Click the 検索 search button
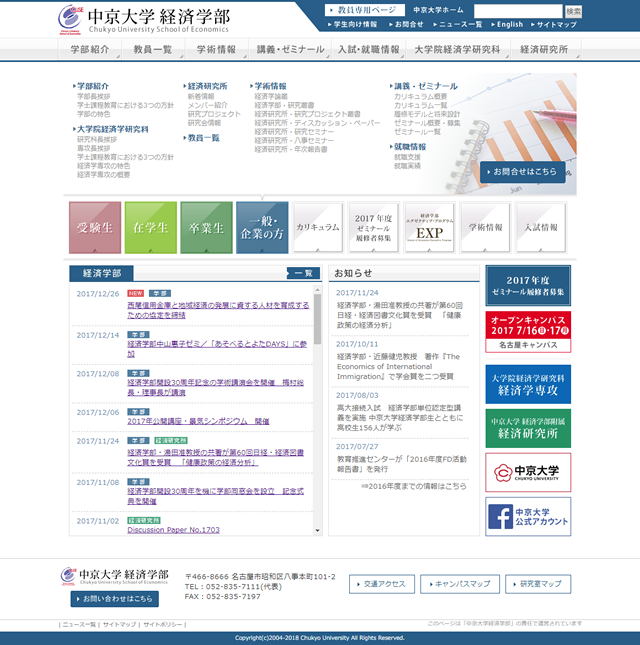This screenshot has height=645, width=640. click(x=573, y=12)
